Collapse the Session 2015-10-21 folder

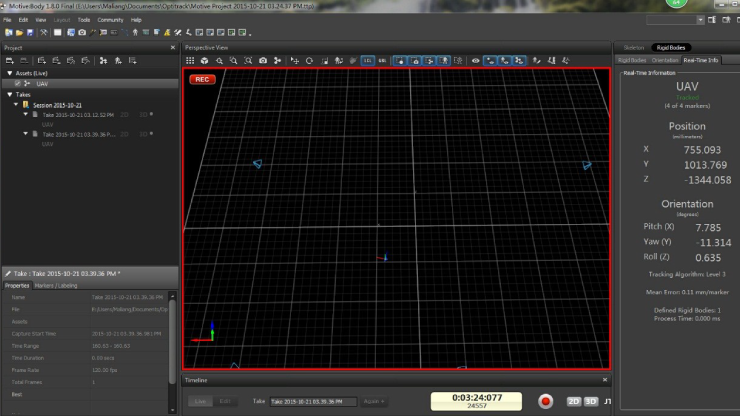17,105
